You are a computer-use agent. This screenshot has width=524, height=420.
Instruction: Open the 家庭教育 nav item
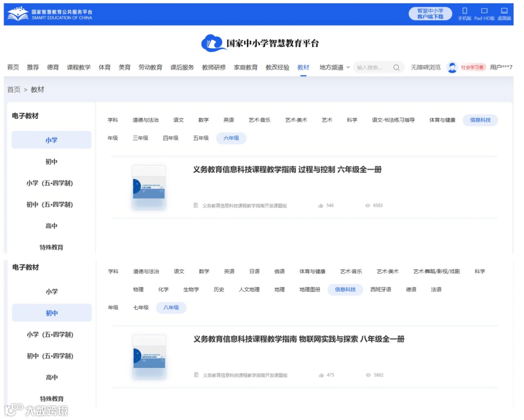point(246,67)
